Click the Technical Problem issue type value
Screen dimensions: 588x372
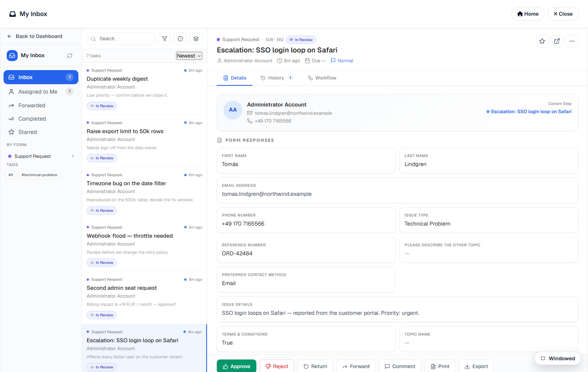pyautogui.click(x=427, y=224)
